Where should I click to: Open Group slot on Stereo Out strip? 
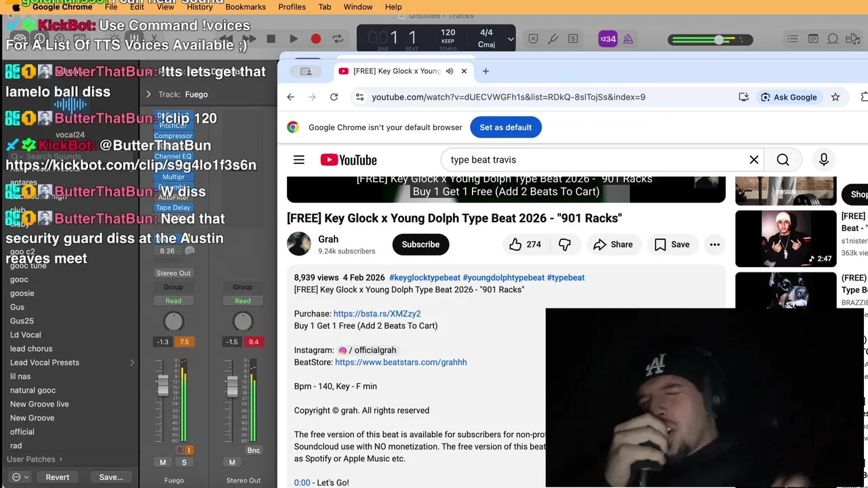point(243,287)
